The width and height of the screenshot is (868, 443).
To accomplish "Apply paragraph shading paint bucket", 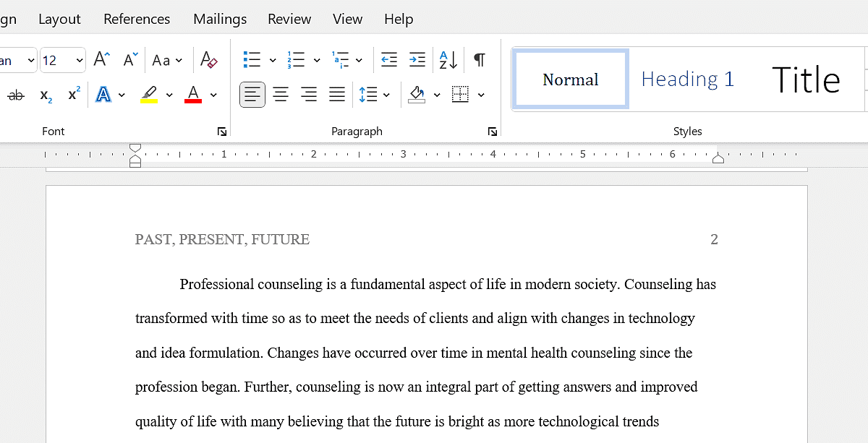I will point(417,95).
